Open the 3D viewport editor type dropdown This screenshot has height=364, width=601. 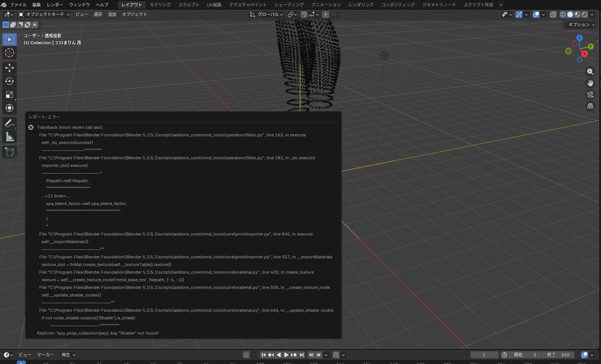(x=9, y=15)
